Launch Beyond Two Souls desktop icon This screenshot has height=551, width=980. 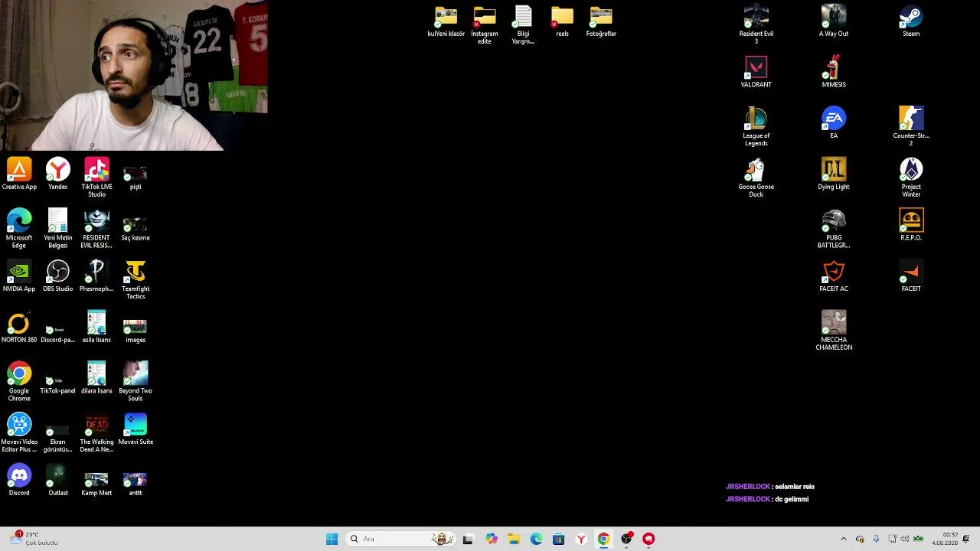tap(136, 381)
